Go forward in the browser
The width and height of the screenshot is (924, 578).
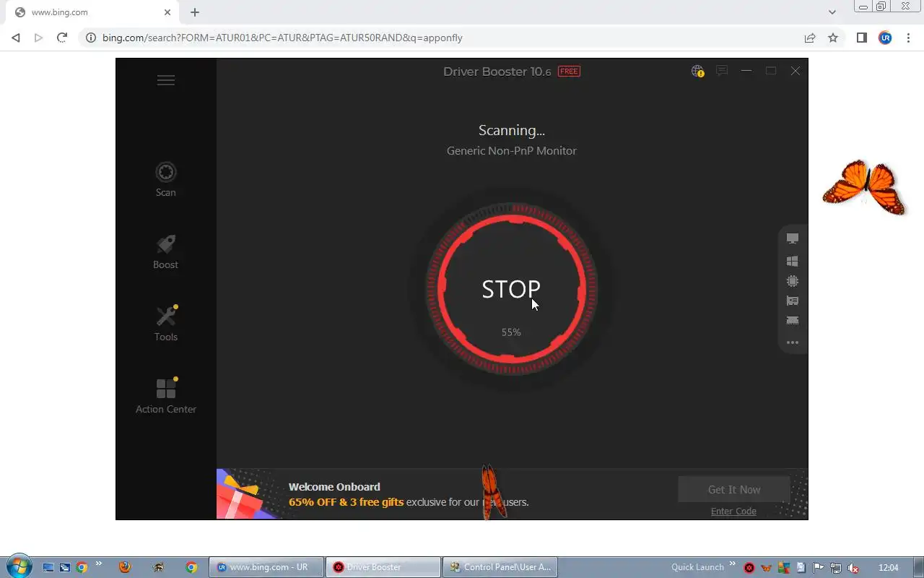point(39,38)
